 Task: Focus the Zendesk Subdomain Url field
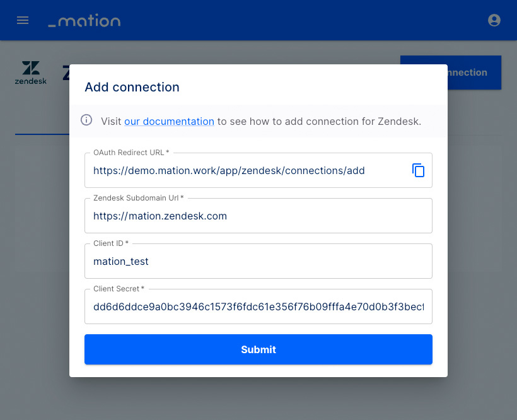[x=258, y=216]
